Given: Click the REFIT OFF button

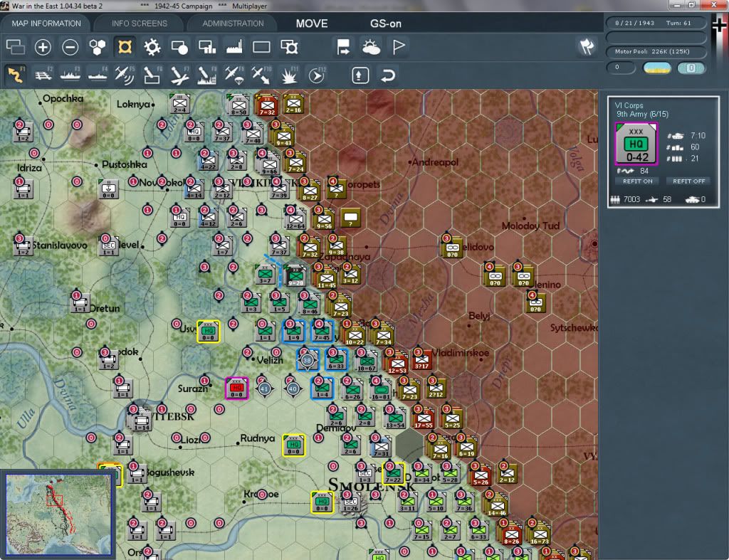Looking at the screenshot, I should pyautogui.click(x=688, y=181).
